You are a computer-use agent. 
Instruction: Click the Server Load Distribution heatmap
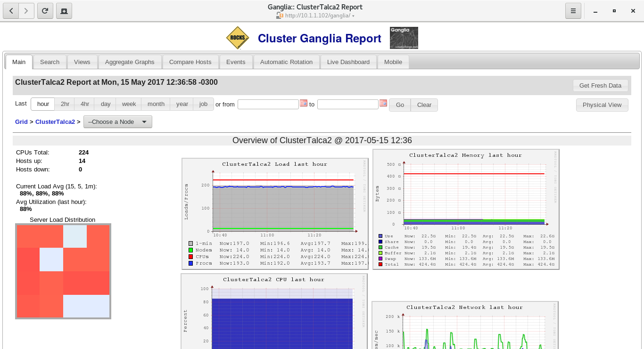tap(63, 271)
